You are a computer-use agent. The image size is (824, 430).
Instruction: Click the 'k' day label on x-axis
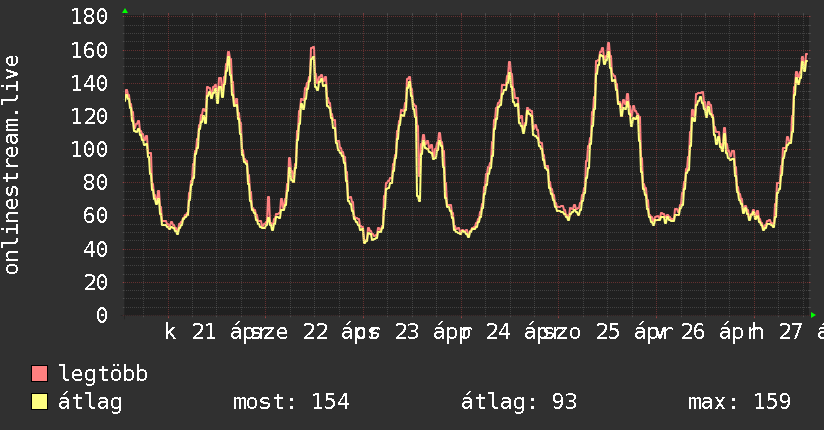170,332
